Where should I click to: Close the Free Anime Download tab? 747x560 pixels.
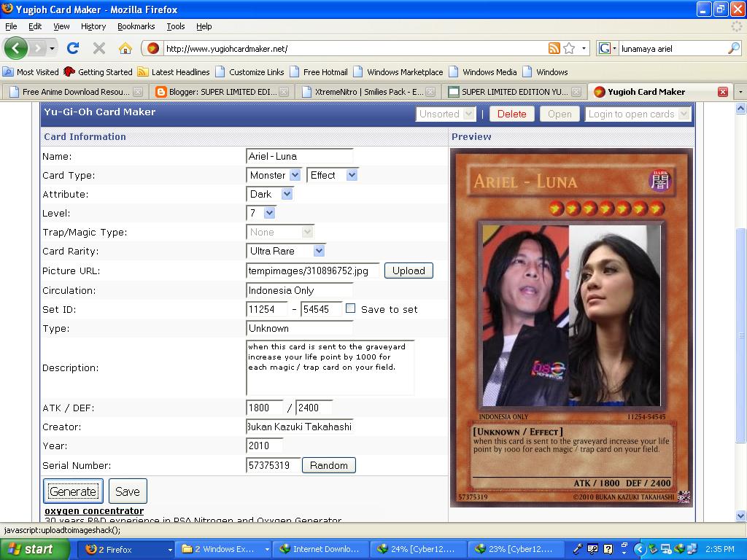coord(138,92)
